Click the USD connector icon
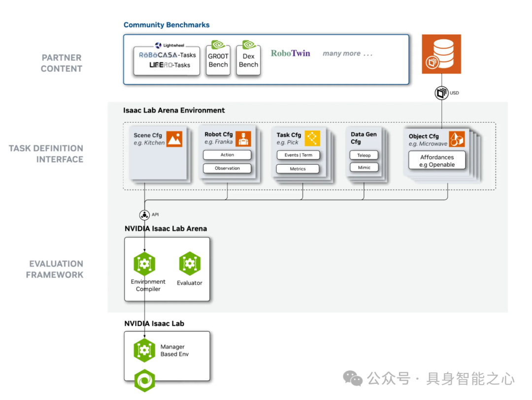 point(441,92)
